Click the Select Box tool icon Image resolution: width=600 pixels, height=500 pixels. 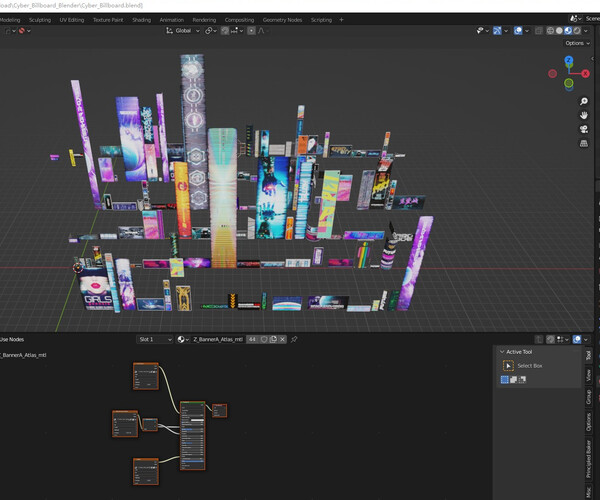click(508, 366)
